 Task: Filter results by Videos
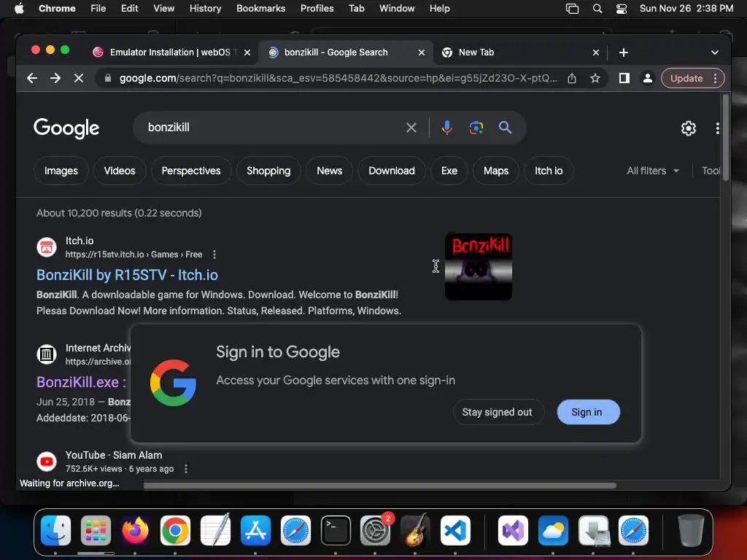pyautogui.click(x=120, y=171)
